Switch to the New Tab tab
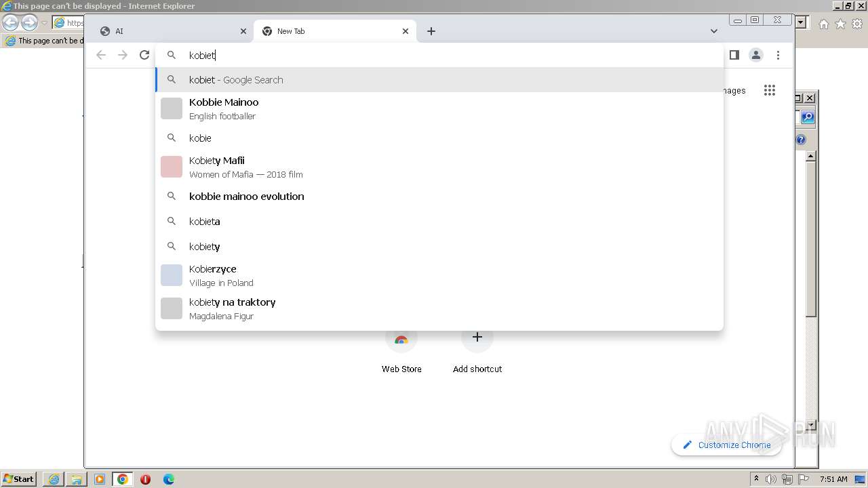This screenshot has width=868, height=488. (x=335, y=31)
